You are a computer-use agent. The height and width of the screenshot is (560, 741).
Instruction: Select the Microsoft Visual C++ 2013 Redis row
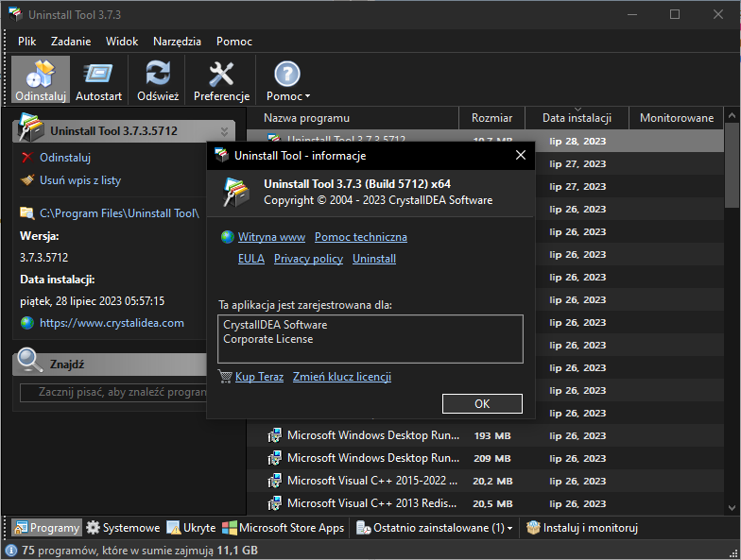[x=486, y=504]
